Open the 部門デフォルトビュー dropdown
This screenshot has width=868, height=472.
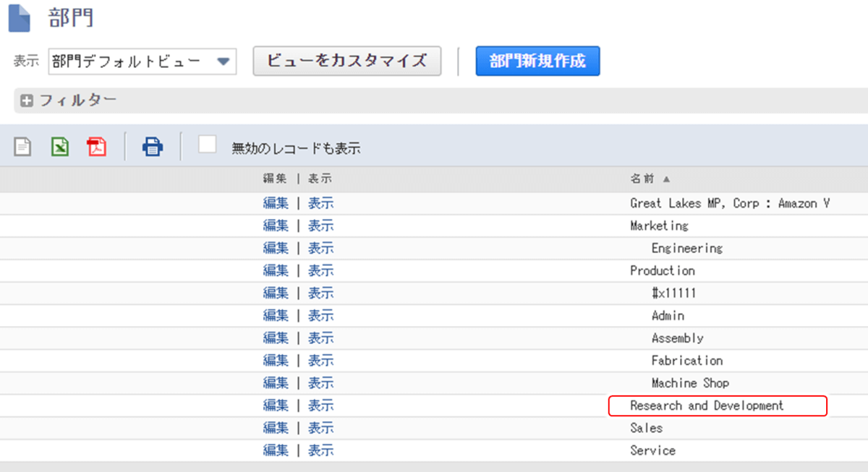(222, 61)
